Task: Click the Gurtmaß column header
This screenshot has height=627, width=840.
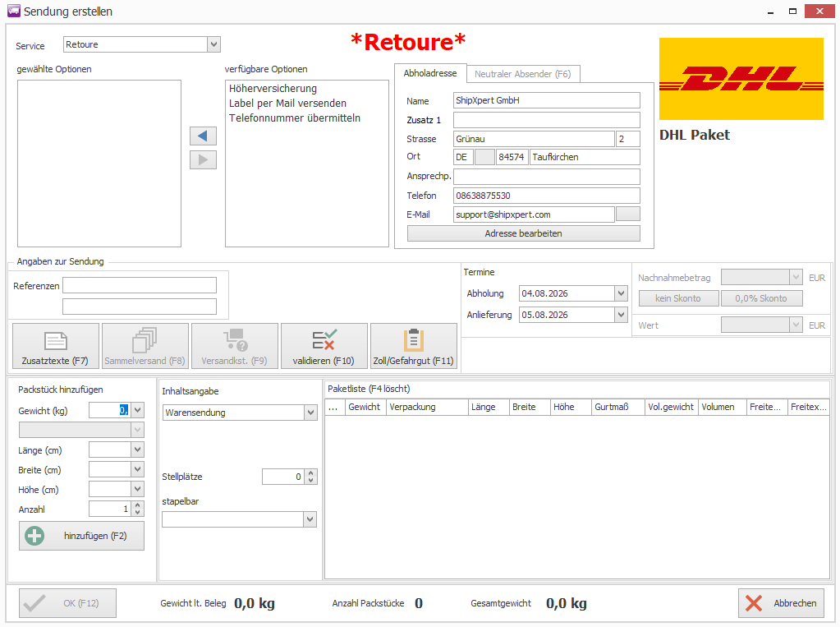Action: click(617, 407)
